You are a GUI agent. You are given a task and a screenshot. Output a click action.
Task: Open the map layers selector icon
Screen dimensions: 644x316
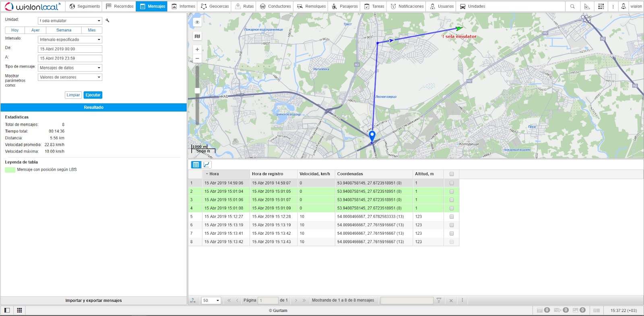[x=197, y=36]
